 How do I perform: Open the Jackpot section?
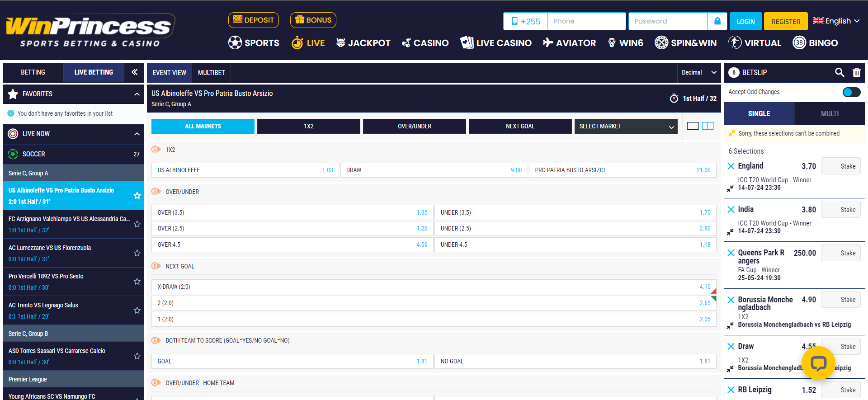click(x=363, y=43)
